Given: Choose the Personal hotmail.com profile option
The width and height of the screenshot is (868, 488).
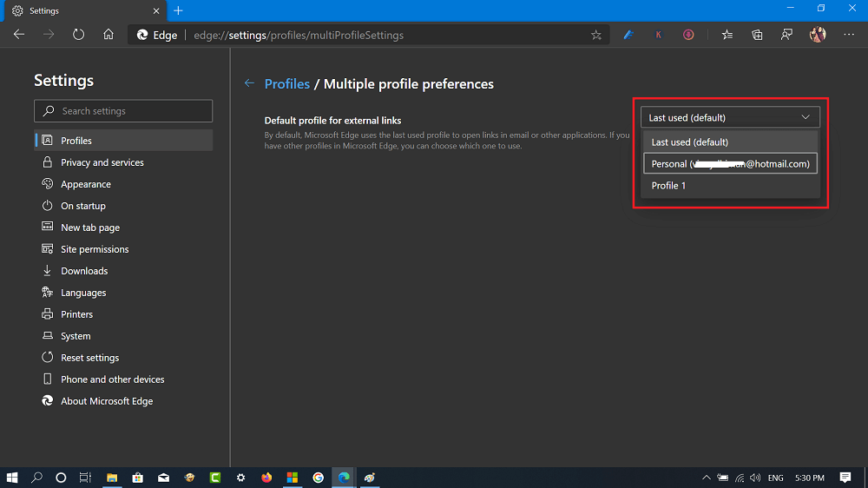Looking at the screenshot, I should coord(730,163).
